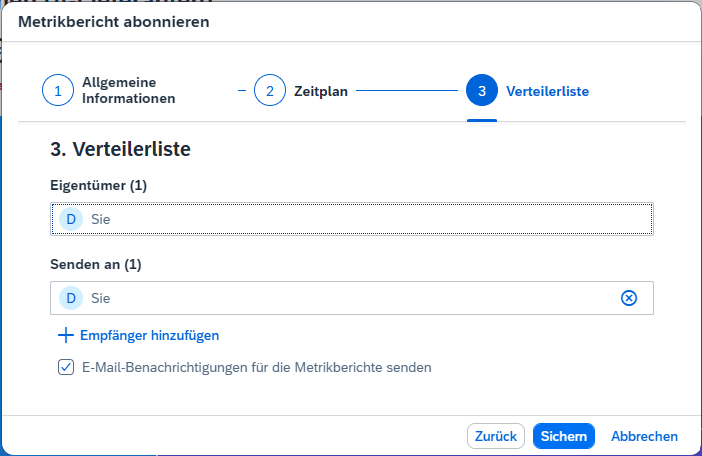Click the step 3 circle icon

click(x=482, y=91)
